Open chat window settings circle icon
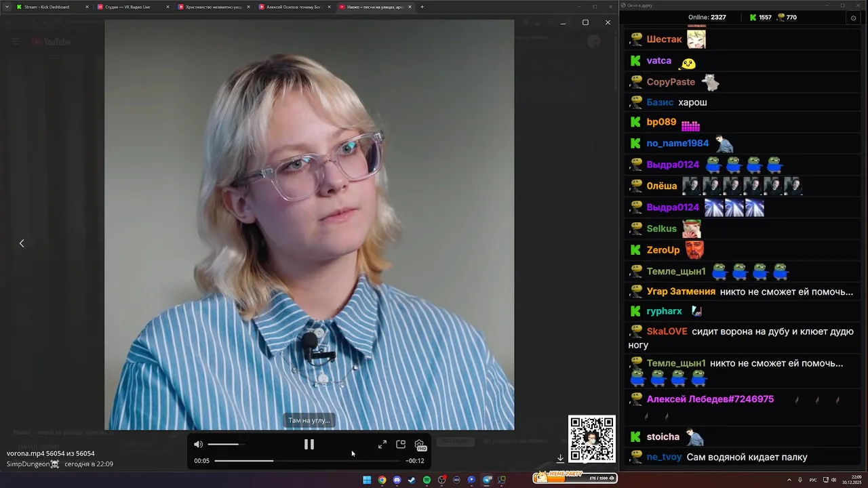Image resolution: width=868 pixels, height=488 pixels. (x=853, y=18)
